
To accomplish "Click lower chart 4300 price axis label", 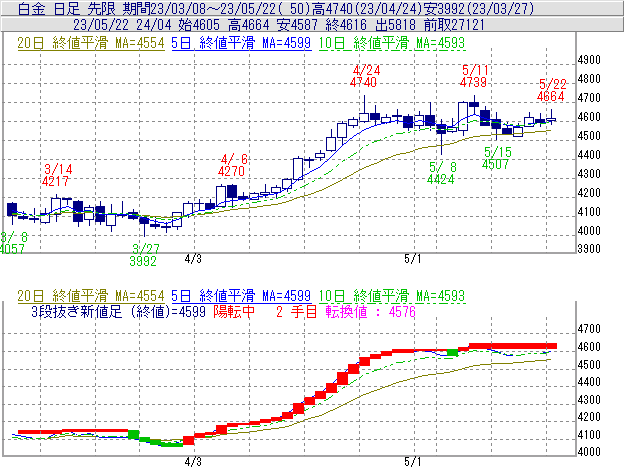I will pyautogui.click(x=589, y=399).
